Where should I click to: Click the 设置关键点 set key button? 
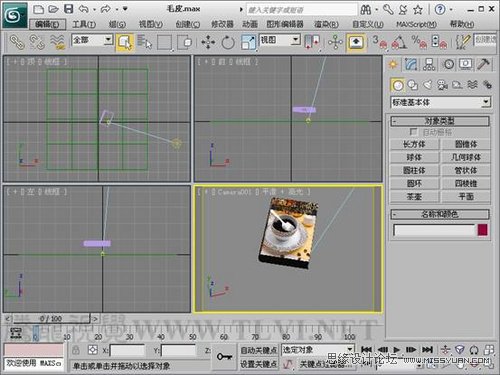[x=259, y=364]
